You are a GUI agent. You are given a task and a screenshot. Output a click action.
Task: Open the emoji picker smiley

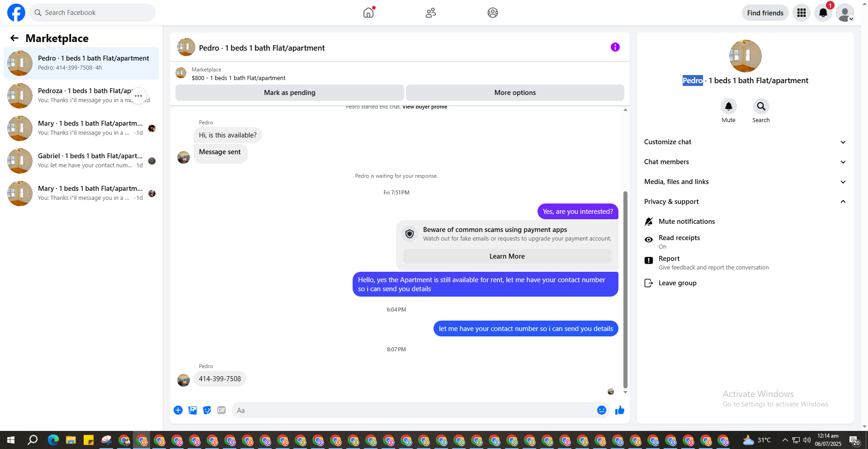click(x=602, y=410)
